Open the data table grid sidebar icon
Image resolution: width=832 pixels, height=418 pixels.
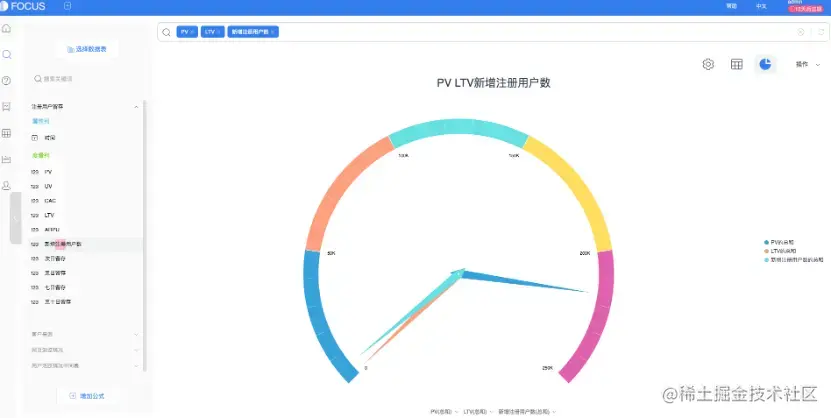tap(6, 133)
